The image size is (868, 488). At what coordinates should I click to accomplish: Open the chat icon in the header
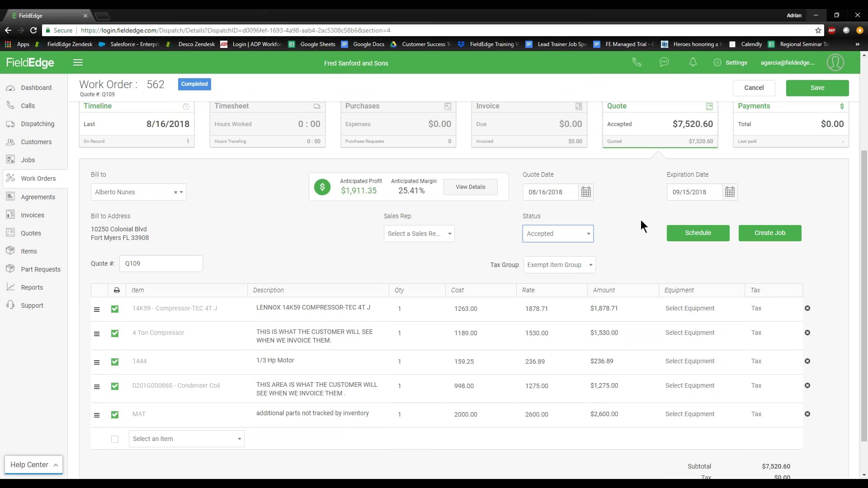pyautogui.click(x=664, y=62)
